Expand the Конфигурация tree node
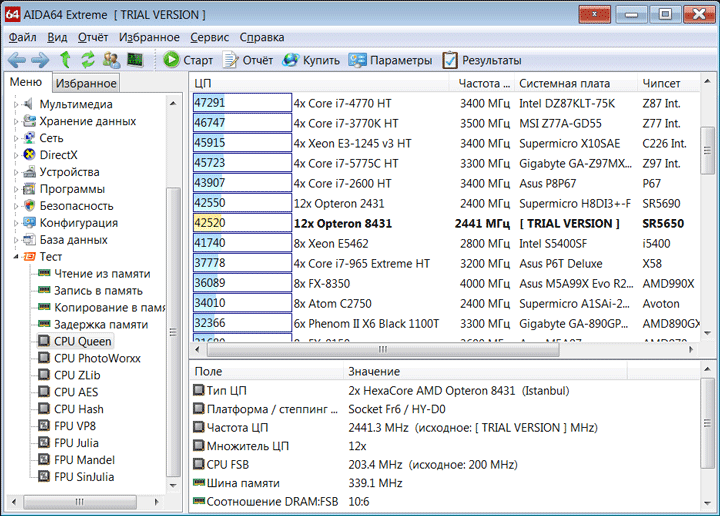 15,223
